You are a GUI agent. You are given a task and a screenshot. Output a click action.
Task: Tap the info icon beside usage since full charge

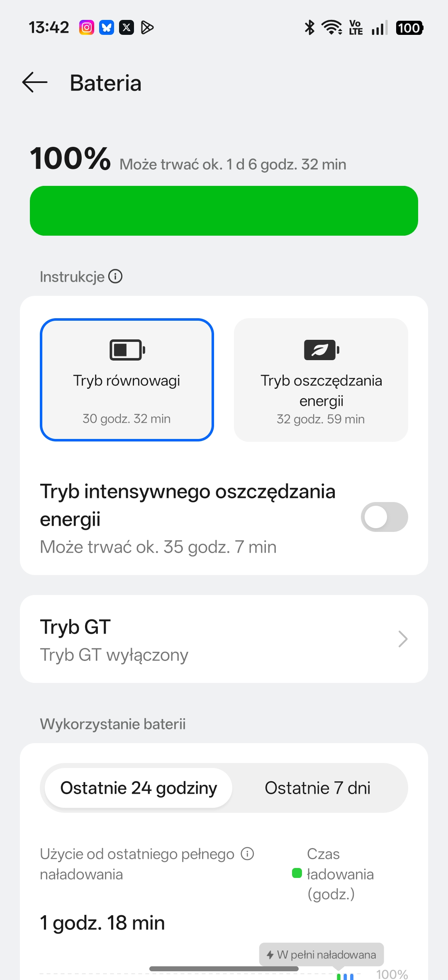[248, 854]
